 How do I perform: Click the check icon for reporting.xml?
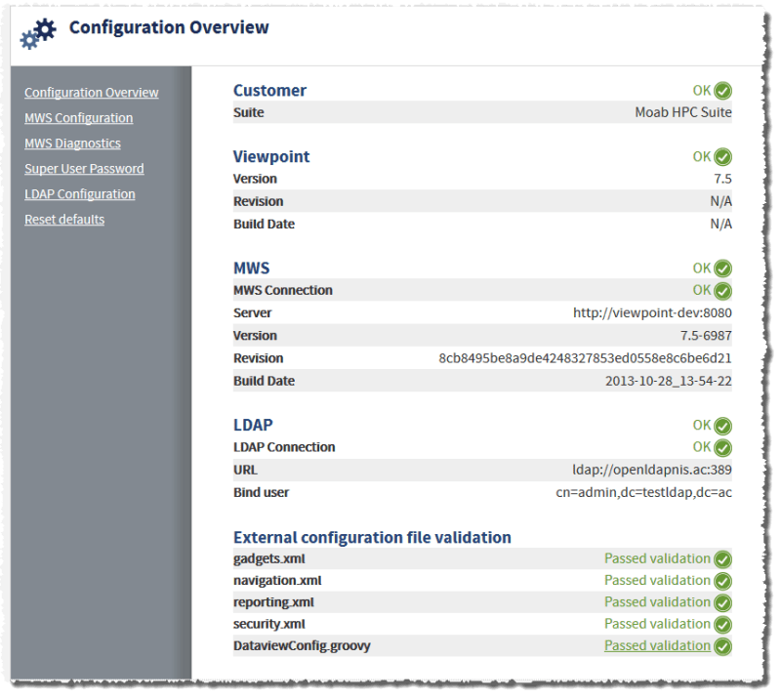click(x=722, y=602)
